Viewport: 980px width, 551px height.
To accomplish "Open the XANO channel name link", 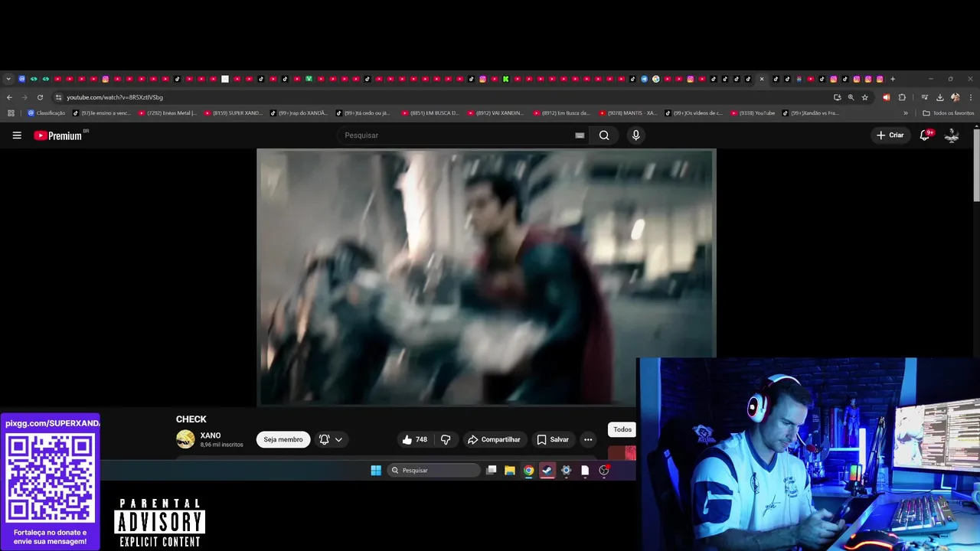I will 211,435.
